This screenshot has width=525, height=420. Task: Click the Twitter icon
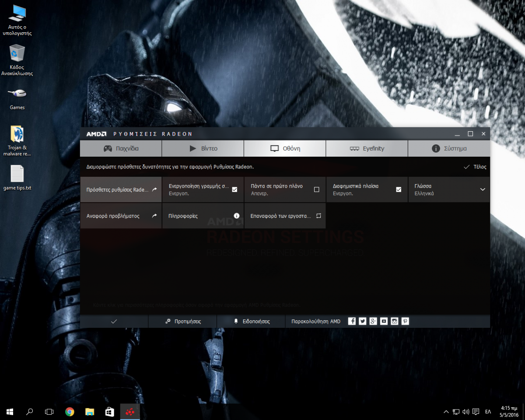pyautogui.click(x=362, y=321)
